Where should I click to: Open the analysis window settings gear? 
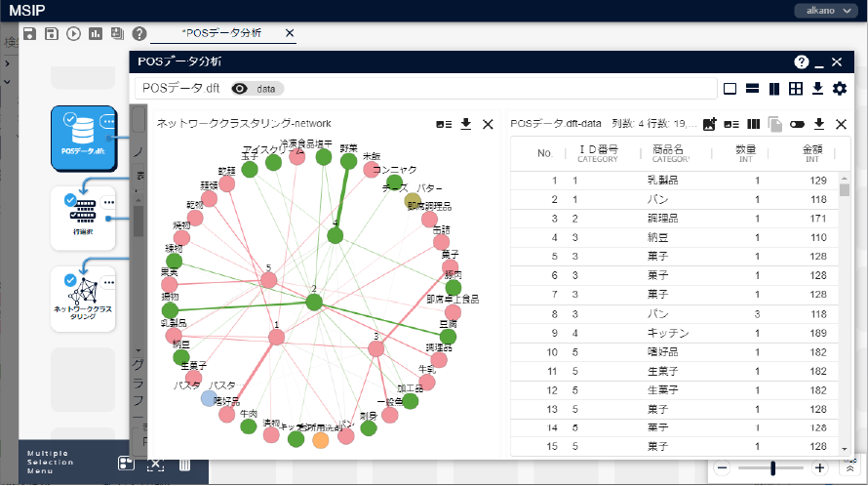pos(839,89)
